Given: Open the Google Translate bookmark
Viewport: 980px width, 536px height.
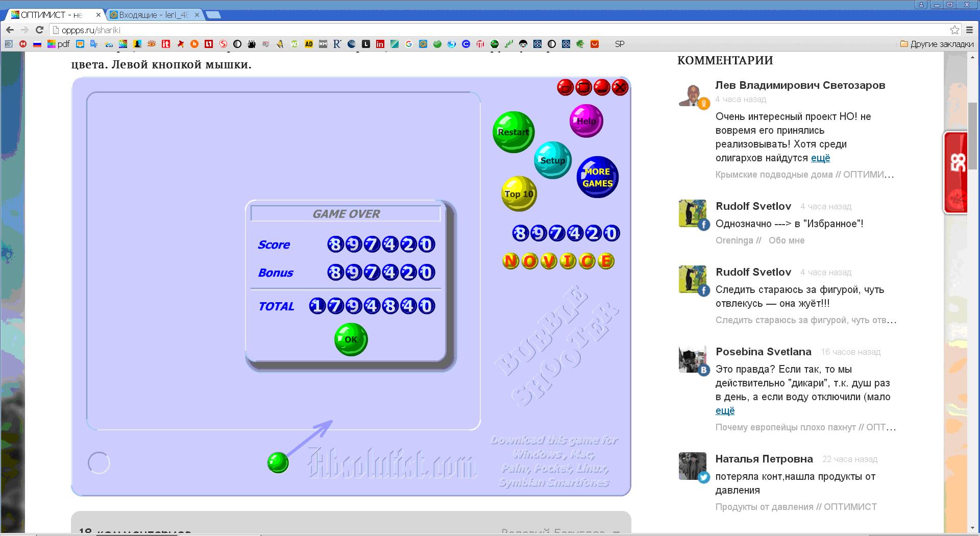Looking at the screenshot, I should click(94, 44).
